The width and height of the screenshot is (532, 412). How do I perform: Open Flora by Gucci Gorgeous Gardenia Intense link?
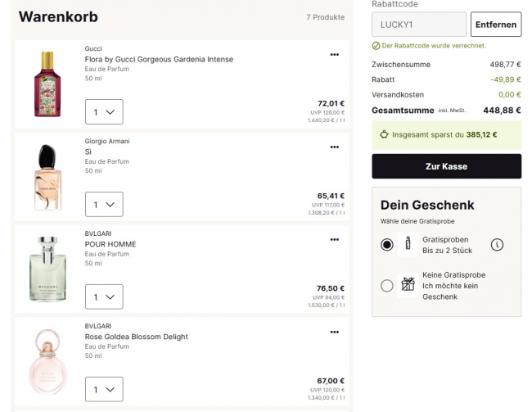point(159,59)
